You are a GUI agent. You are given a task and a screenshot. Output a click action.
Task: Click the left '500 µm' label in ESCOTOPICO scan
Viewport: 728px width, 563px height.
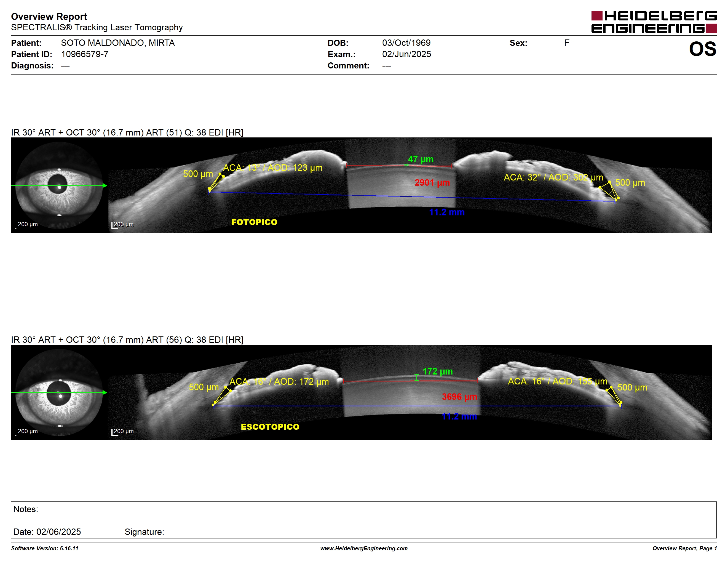click(204, 387)
